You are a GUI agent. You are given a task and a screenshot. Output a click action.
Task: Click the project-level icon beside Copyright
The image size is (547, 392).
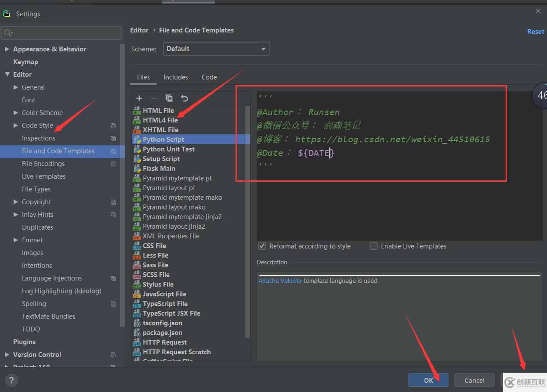pyautogui.click(x=113, y=202)
